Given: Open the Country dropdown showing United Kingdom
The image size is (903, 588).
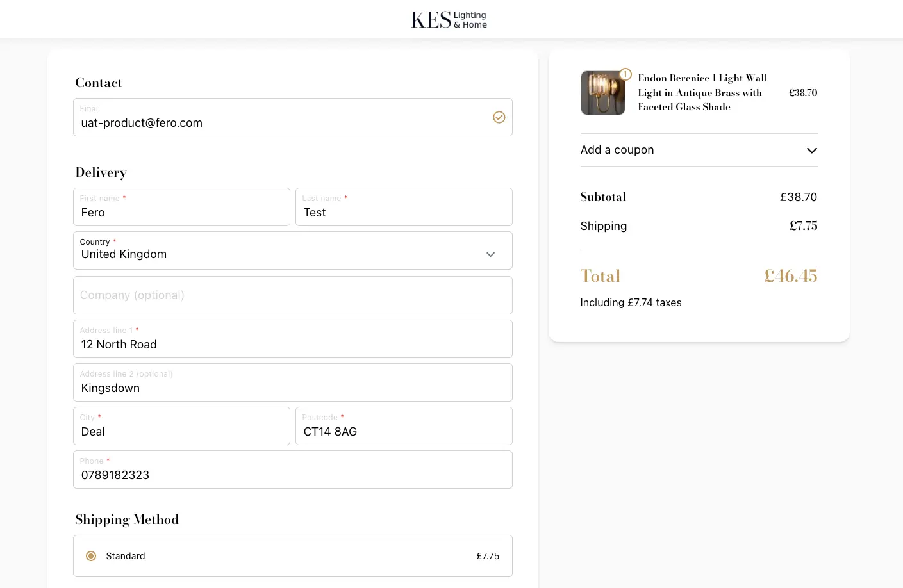Looking at the screenshot, I should click(x=293, y=250).
